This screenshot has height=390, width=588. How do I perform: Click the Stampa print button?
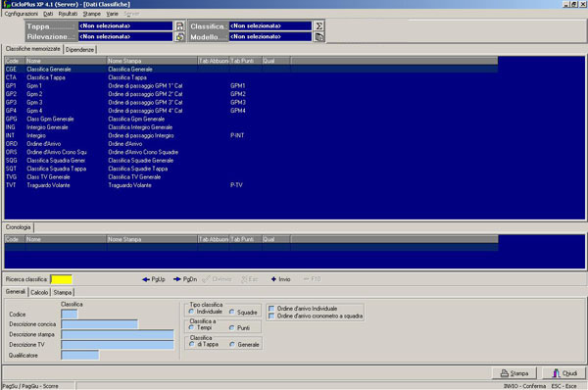click(x=514, y=373)
